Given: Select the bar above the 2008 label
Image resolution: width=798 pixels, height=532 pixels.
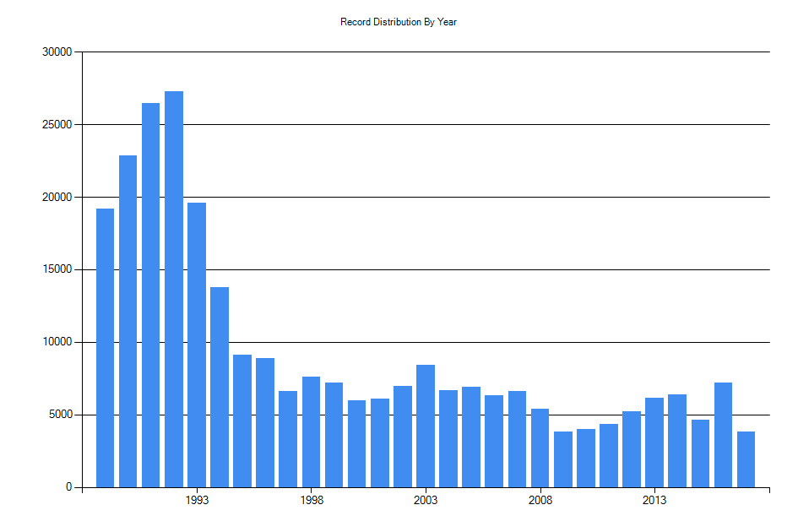Looking at the screenshot, I should [540, 448].
